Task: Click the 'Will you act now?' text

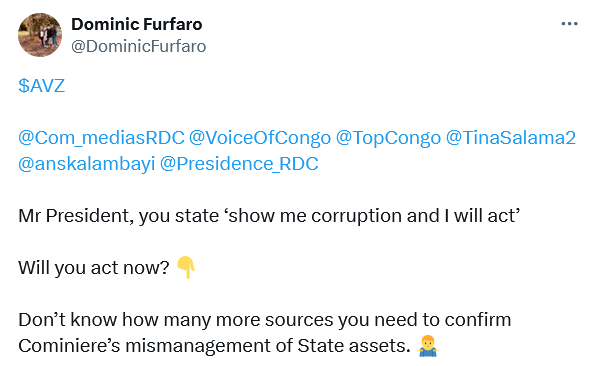Action: click(x=94, y=268)
